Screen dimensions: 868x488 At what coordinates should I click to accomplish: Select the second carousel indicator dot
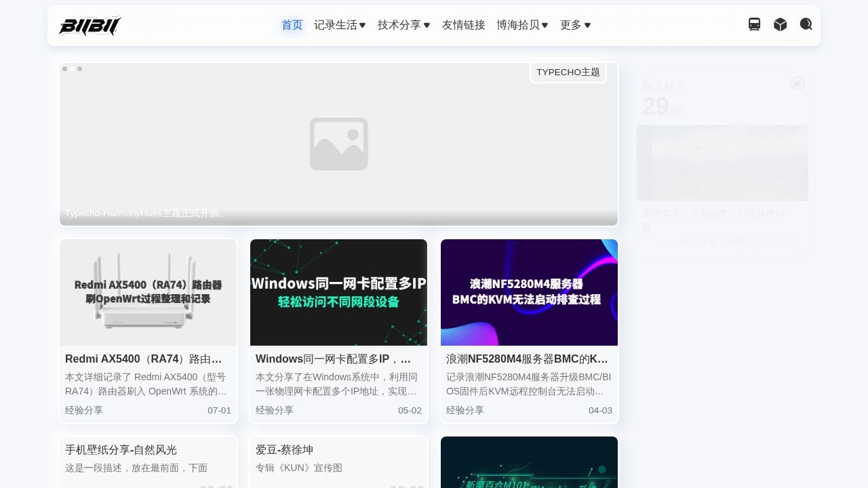(x=73, y=69)
